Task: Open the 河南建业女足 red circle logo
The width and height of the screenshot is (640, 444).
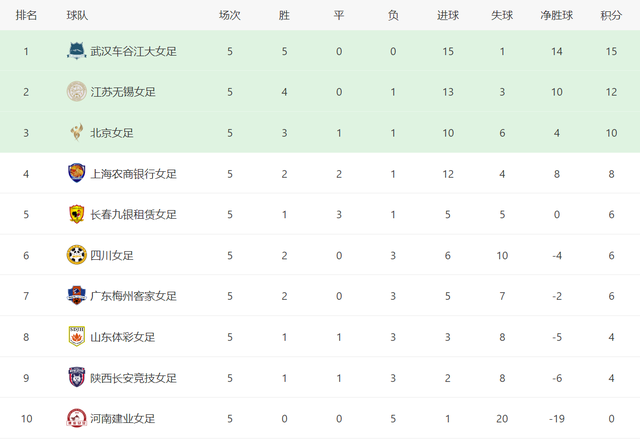Action: (76, 418)
